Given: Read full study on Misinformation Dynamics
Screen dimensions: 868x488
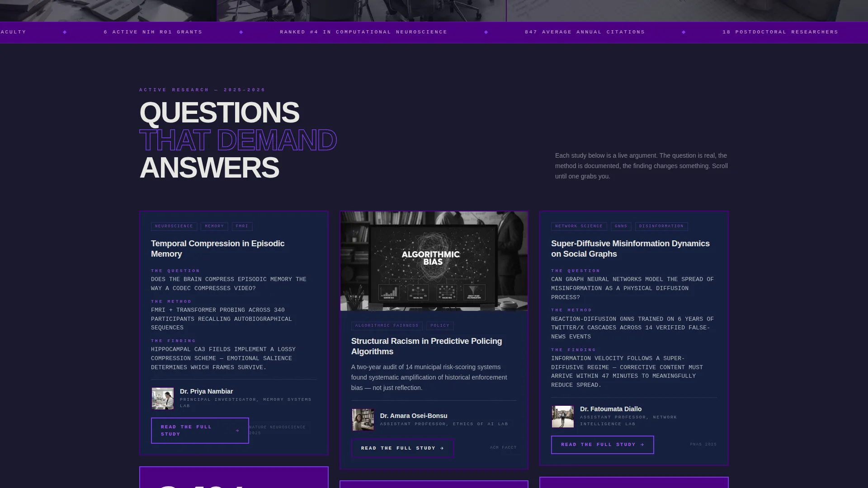Looking at the screenshot, I should tap(602, 445).
